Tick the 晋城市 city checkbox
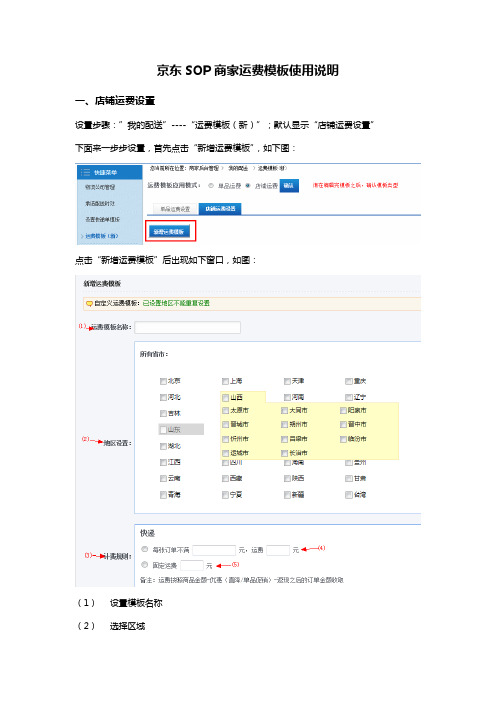Screen dimensions: 496x702 (x=226, y=424)
